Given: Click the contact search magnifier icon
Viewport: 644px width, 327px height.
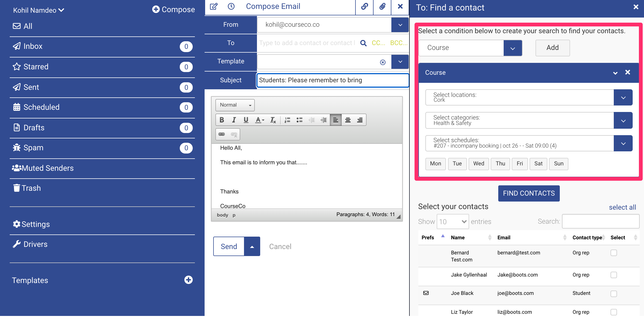Looking at the screenshot, I should 363,43.
